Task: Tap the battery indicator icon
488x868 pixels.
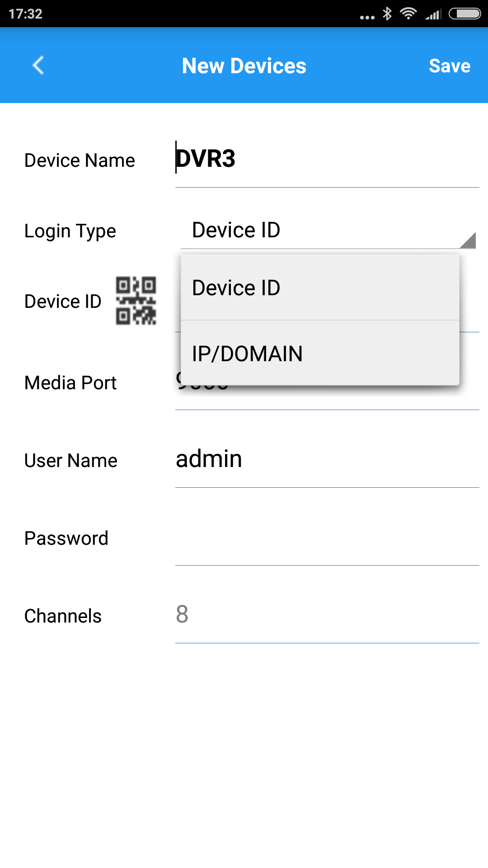Action: (465, 14)
